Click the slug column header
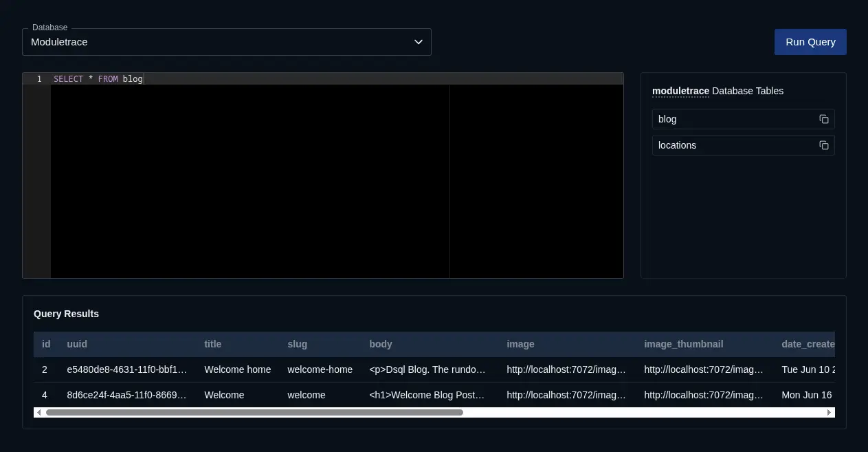The width and height of the screenshot is (868, 452). coord(297,344)
